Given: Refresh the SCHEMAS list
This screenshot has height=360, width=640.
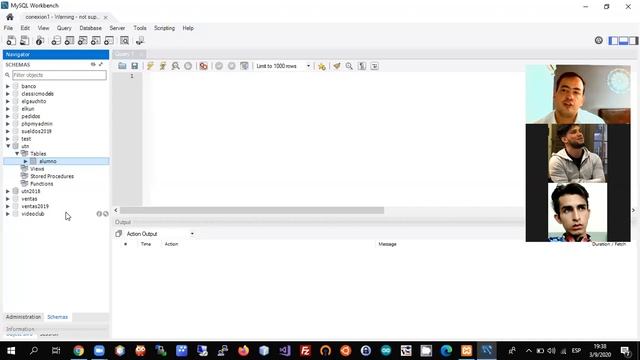Looking at the screenshot, I should tap(93, 64).
